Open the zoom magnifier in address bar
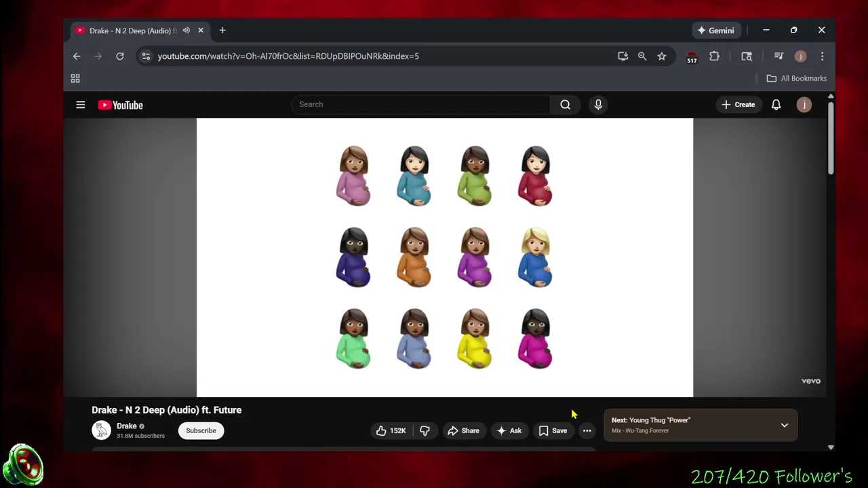The height and width of the screenshot is (488, 868). click(642, 56)
